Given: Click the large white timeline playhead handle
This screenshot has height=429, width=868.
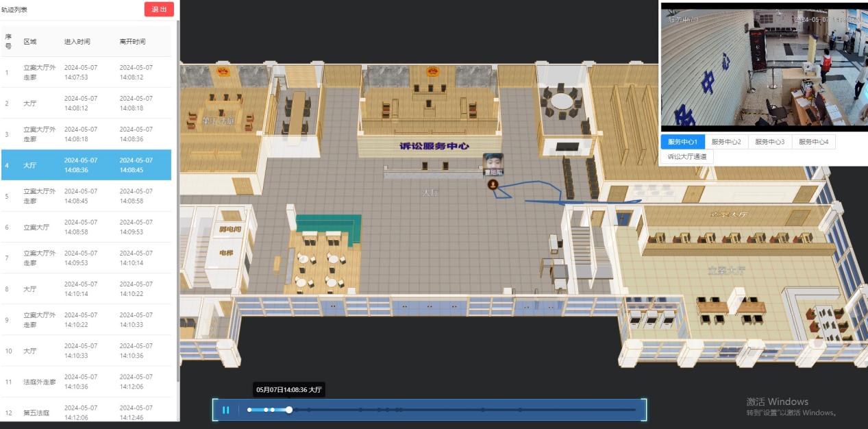Looking at the screenshot, I should pos(289,410).
